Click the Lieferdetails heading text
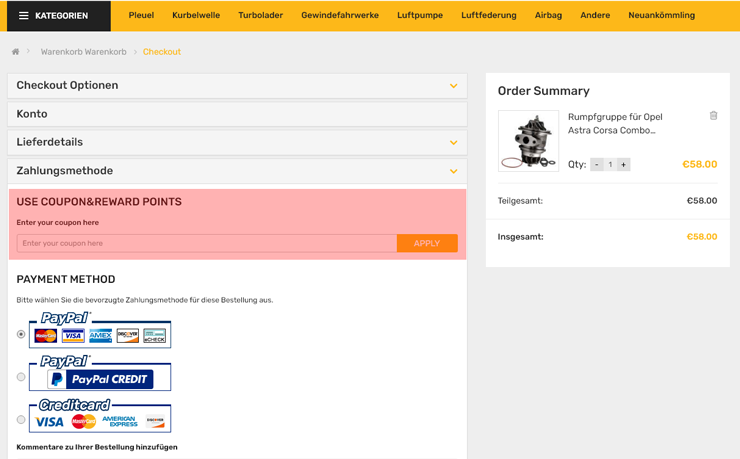 click(50, 142)
